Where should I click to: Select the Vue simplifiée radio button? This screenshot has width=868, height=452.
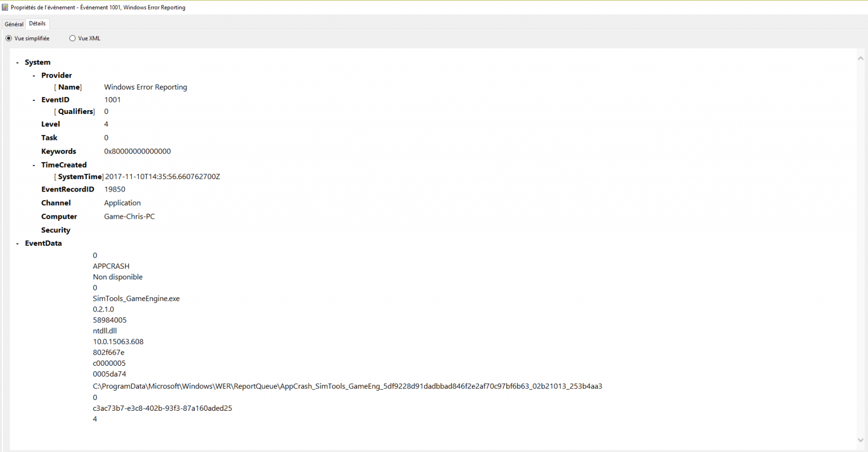(9, 39)
